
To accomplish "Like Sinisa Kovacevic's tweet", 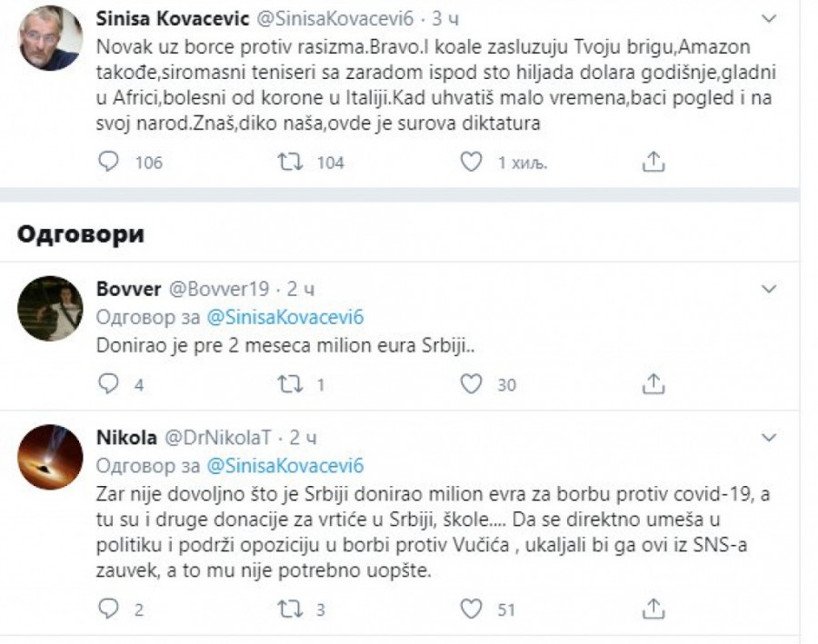I will coord(470,163).
